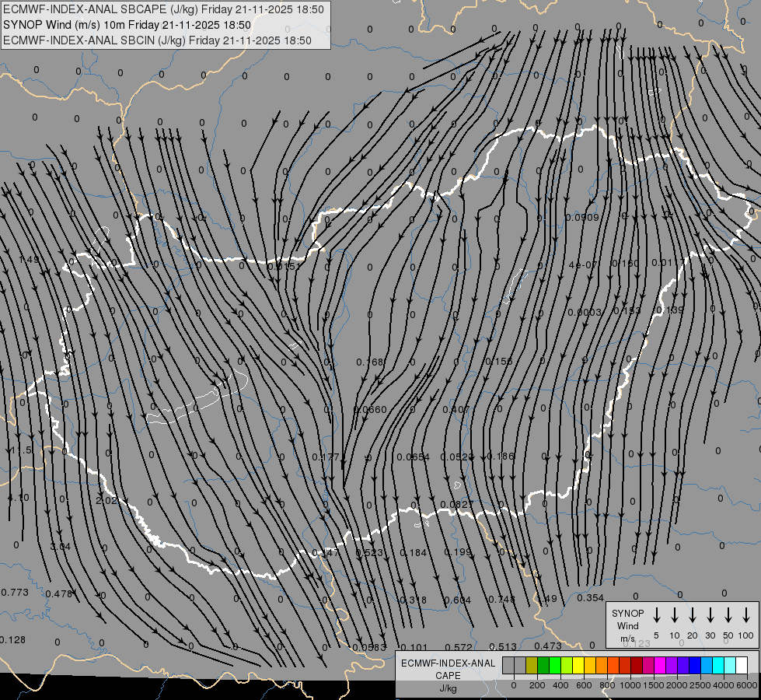The image size is (761, 700).
Task: Click the ECMWF-INDEX-ANAL CAPE J/kg legend label
Action: tap(448, 675)
